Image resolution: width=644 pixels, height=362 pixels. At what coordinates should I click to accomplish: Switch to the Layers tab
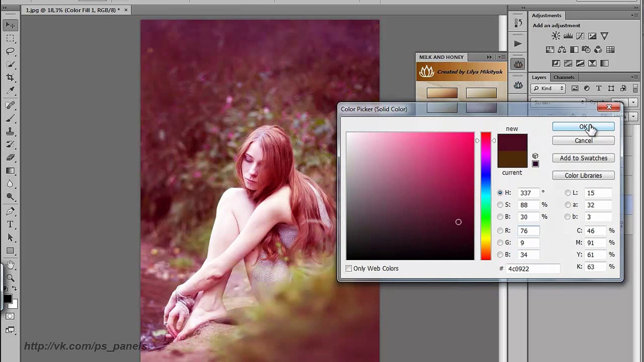click(539, 77)
